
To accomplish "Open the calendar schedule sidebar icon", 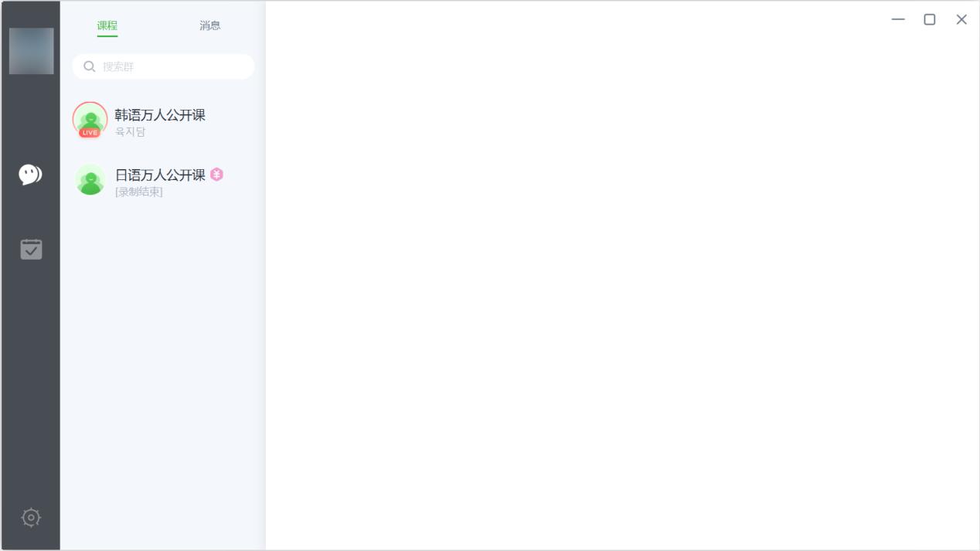I will pyautogui.click(x=31, y=249).
